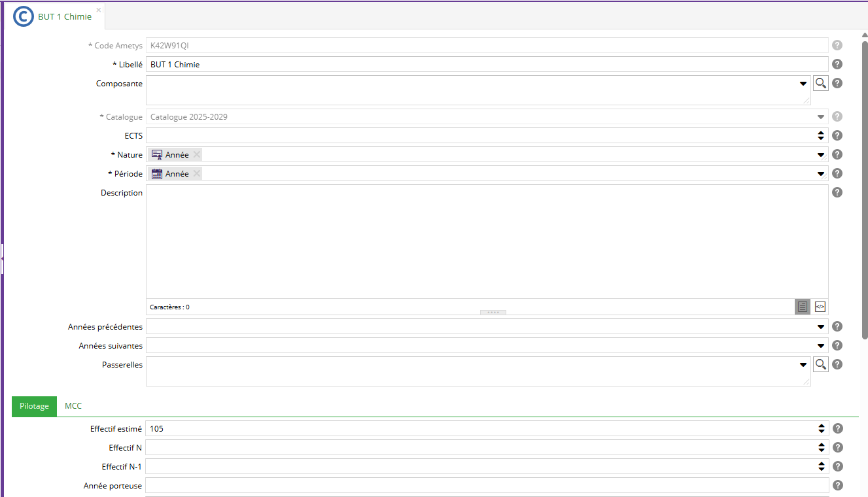Select the rich text mode icon in Description
This screenshot has width=868, height=497.
tap(803, 307)
